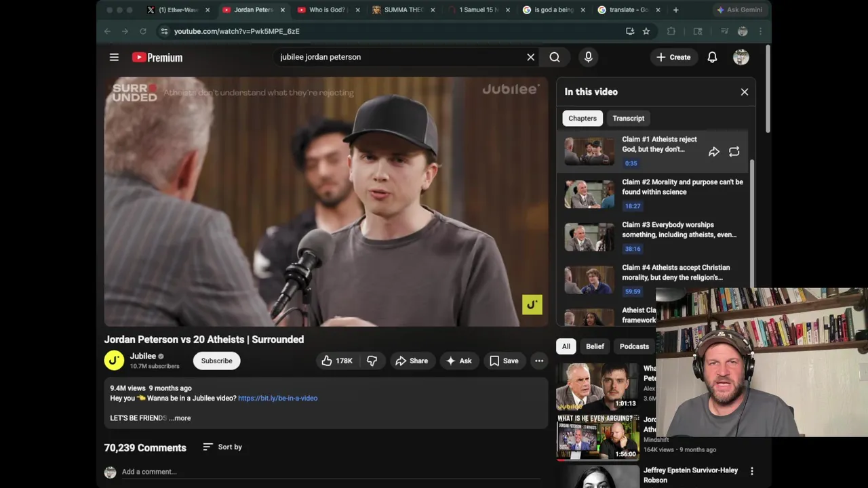The image size is (868, 488).
Task: Open the Chrome three-dot menu
Action: [760, 31]
